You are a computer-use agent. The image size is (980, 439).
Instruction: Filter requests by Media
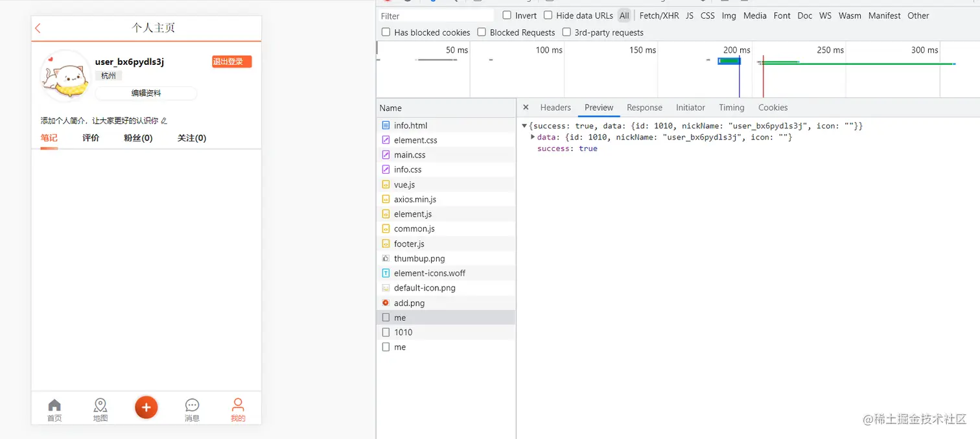tap(755, 16)
